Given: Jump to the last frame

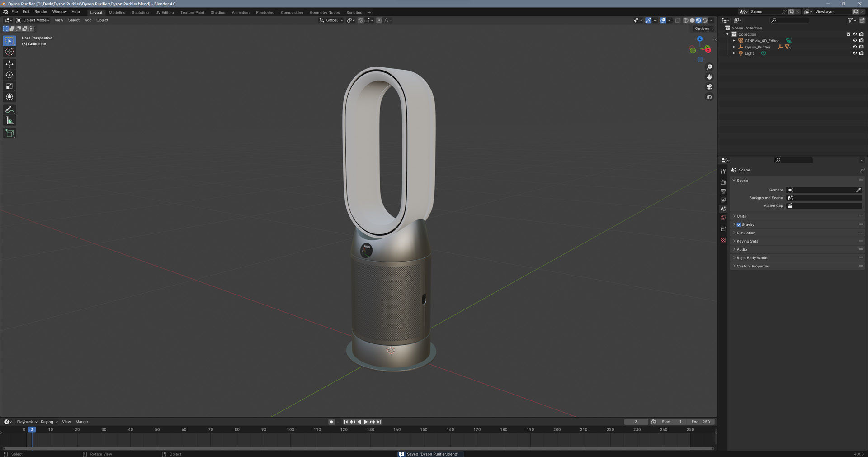Looking at the screenshot, I should (x=379, y=422).
